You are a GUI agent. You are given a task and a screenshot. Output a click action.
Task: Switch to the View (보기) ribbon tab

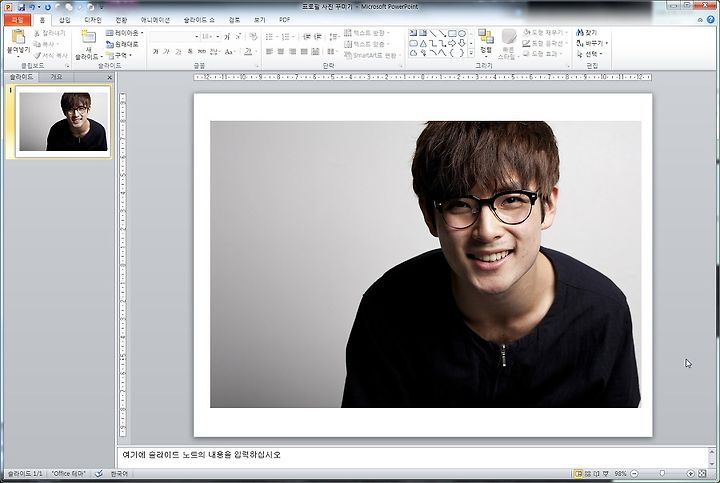[x=259, y=20]
